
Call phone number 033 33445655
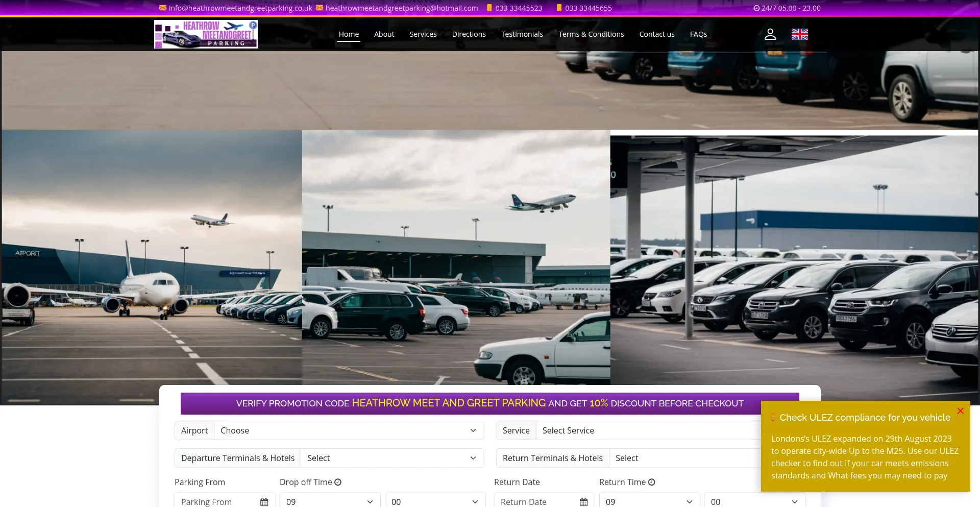coord(589,8)
